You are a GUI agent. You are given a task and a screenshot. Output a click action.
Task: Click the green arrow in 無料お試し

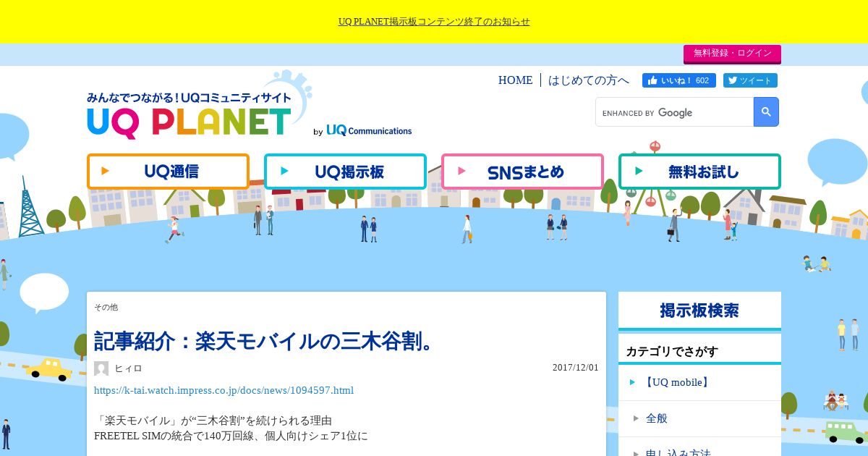tap(639, 172)
